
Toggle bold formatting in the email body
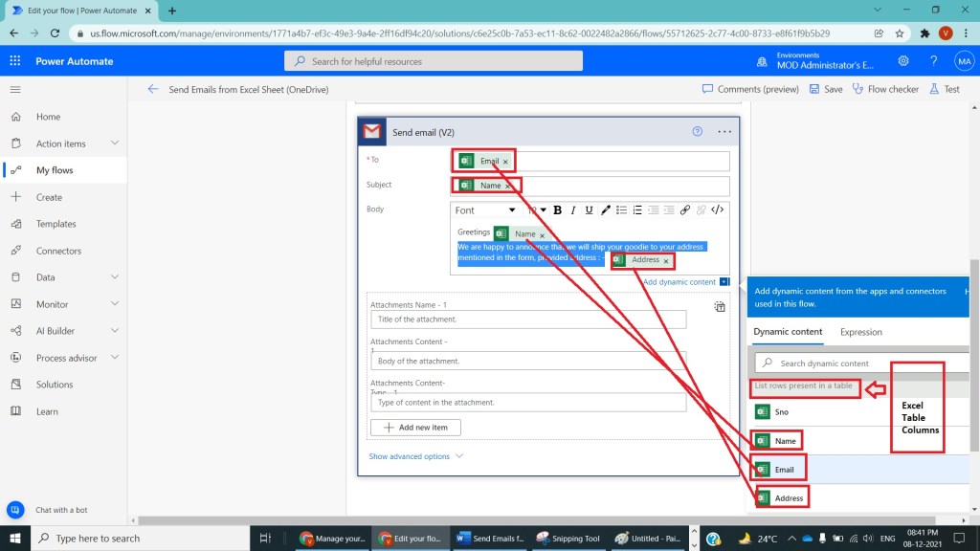558,210
